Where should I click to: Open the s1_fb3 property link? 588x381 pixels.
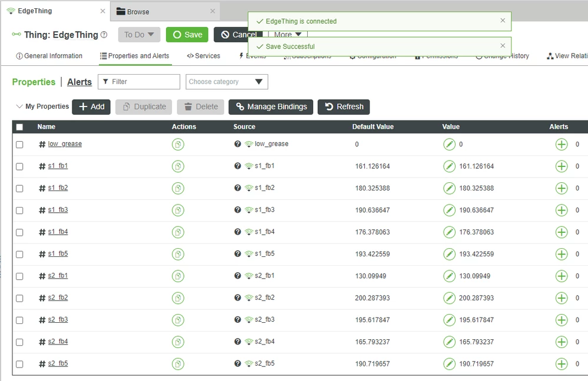coord(58,210)
